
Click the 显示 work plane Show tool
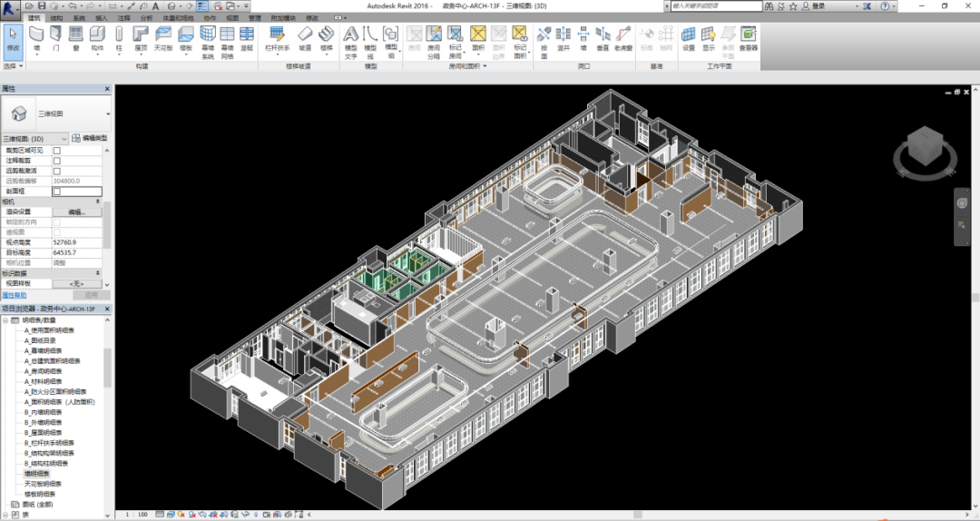pos(708,39)
